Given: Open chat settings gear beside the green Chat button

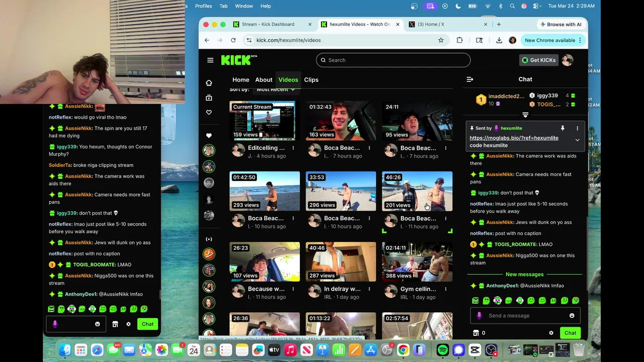Looking at the screenshot, I should click(551, 333).
